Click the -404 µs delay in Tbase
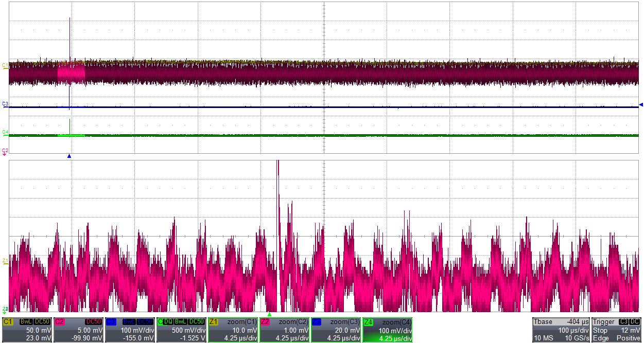The width and height of the screenshot is (644, 343). tap(578, 322)
